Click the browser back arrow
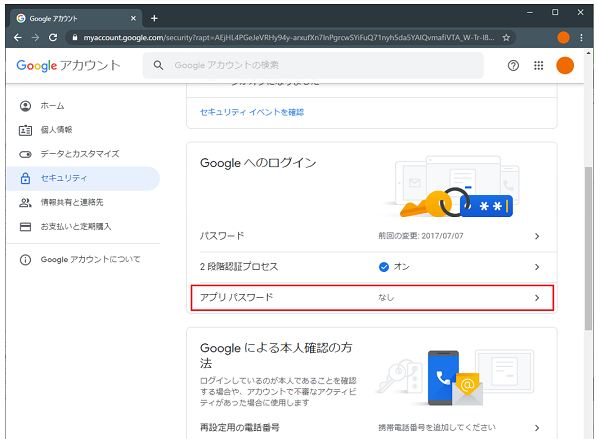This screenshot has width=600, height=439. (x=17, y=37)
